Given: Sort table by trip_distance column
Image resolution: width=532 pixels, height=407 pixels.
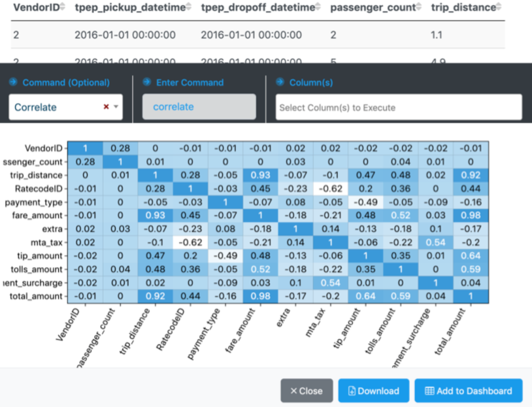Looking at the screenshot, I should click(x=499, y=7).
